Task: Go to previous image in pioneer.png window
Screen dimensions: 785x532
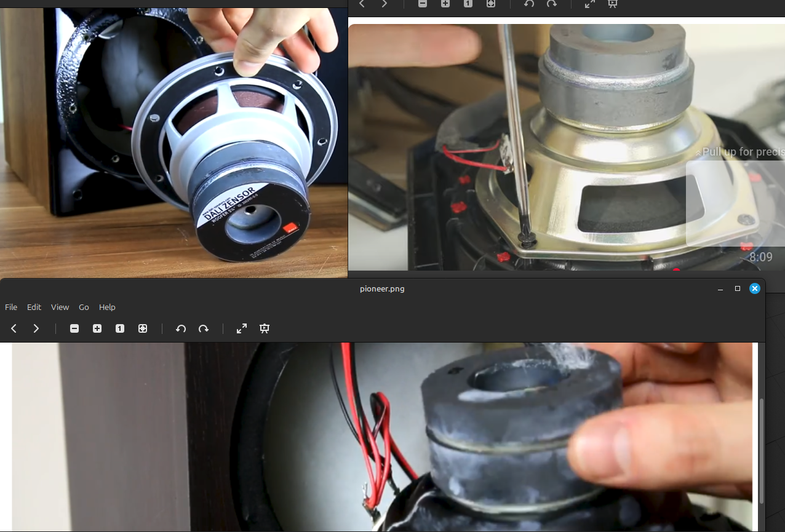Action: (14, 328)
